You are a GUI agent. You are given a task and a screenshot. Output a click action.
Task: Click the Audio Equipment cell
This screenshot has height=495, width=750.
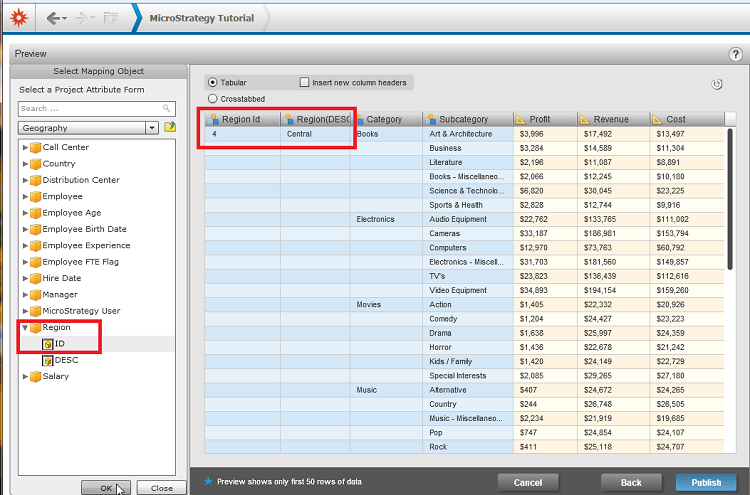(x=468, y=219)
